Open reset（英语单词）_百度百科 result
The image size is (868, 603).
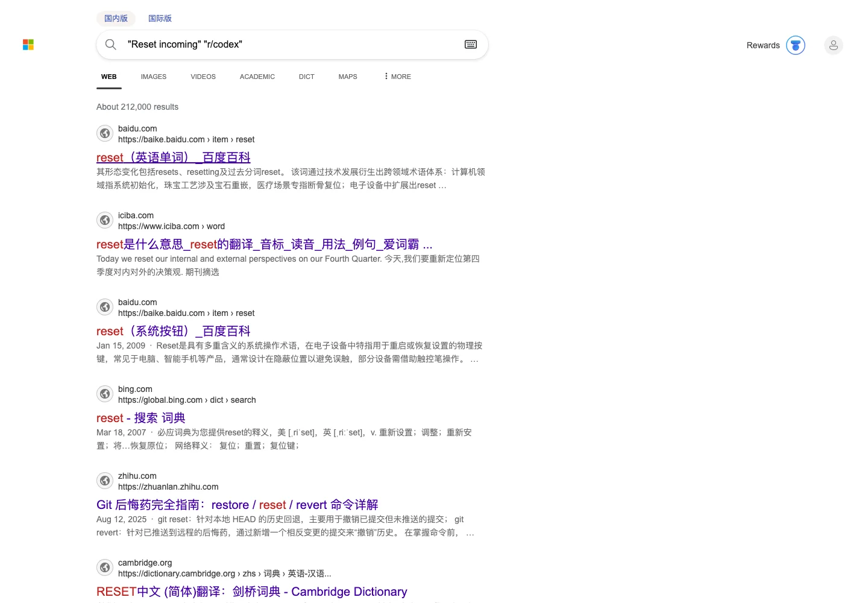pyautogui.click(x=174, y=157)
